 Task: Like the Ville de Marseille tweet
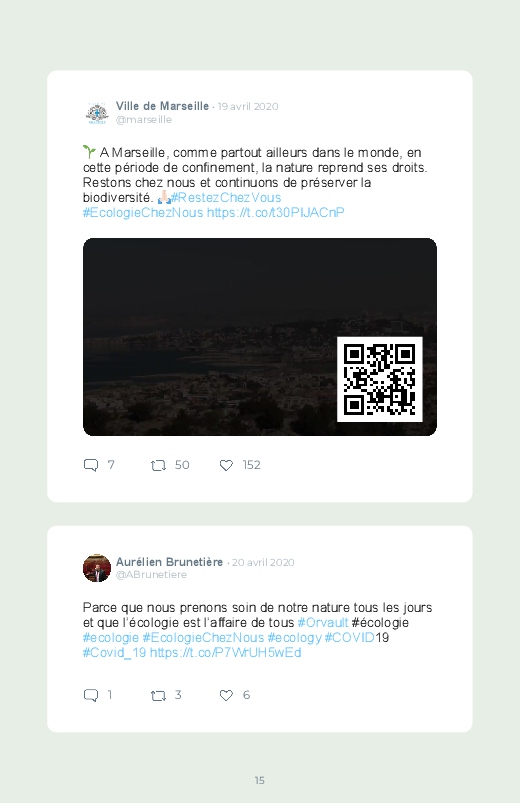226,465
